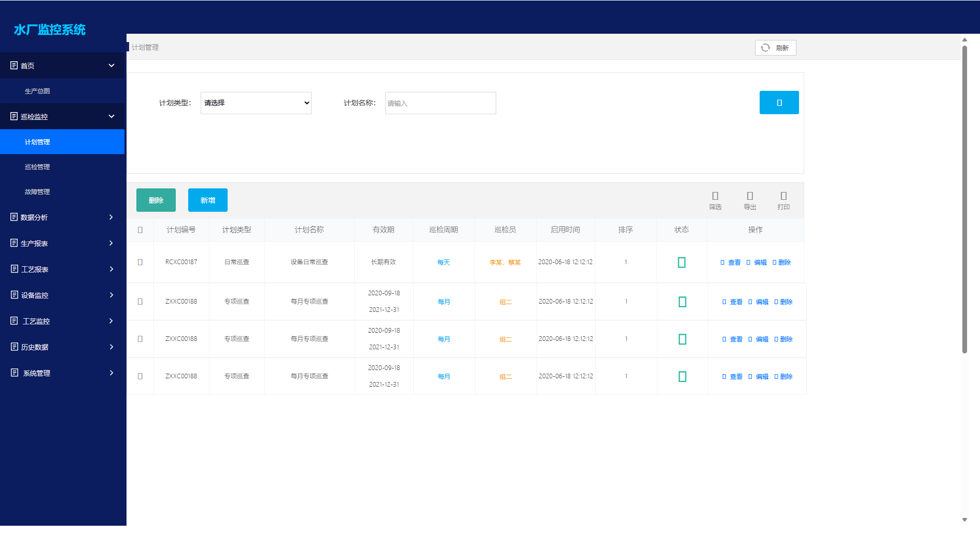The height and width of the screenshot is (547, 980).
Task: Click the document icon beside 工艺报表
Action: (x=15, y=269)
